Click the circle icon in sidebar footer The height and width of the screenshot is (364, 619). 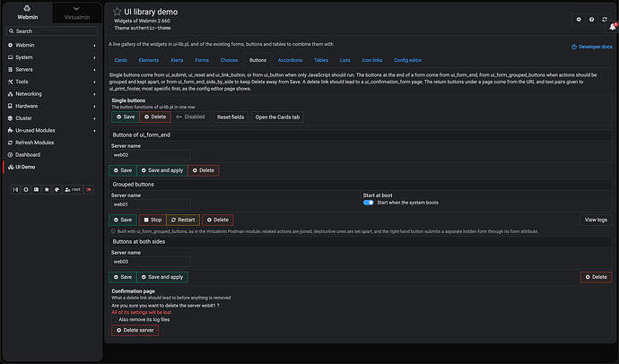pos(26,190)
